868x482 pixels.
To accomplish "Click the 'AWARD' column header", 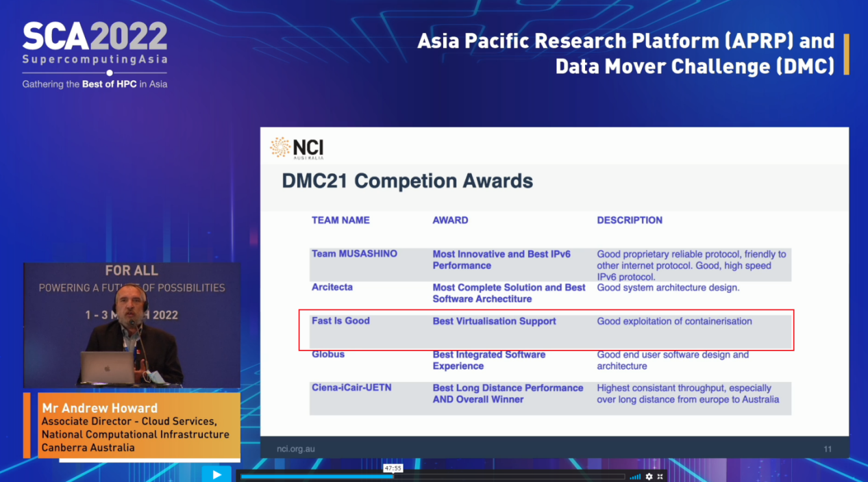I will [x=450, y=220].
